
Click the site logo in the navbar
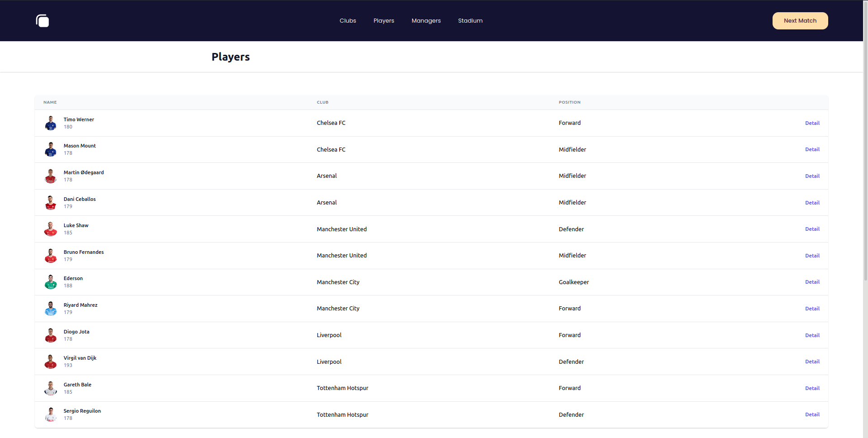pyautogui.click(x=42, y=20)
